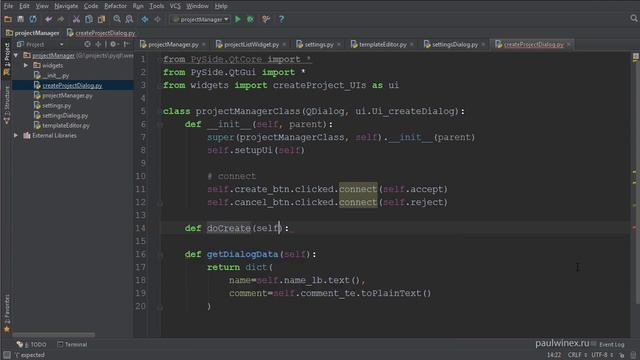
Task: Click Search Everywhere magnifier at top right
Action: [633, 18]
